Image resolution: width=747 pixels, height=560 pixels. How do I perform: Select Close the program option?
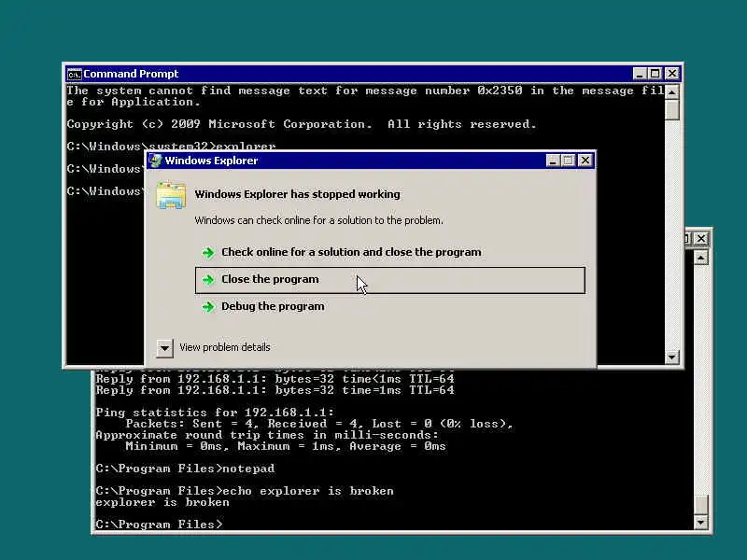[x=389, y=280]
